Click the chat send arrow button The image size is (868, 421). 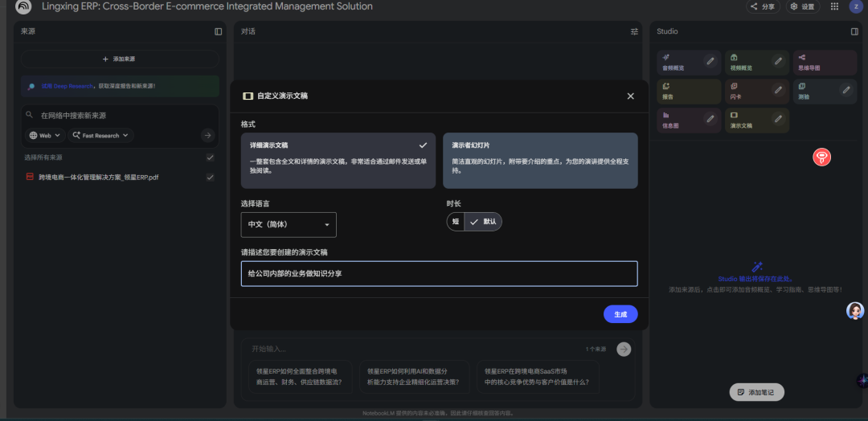coord(624,349)
